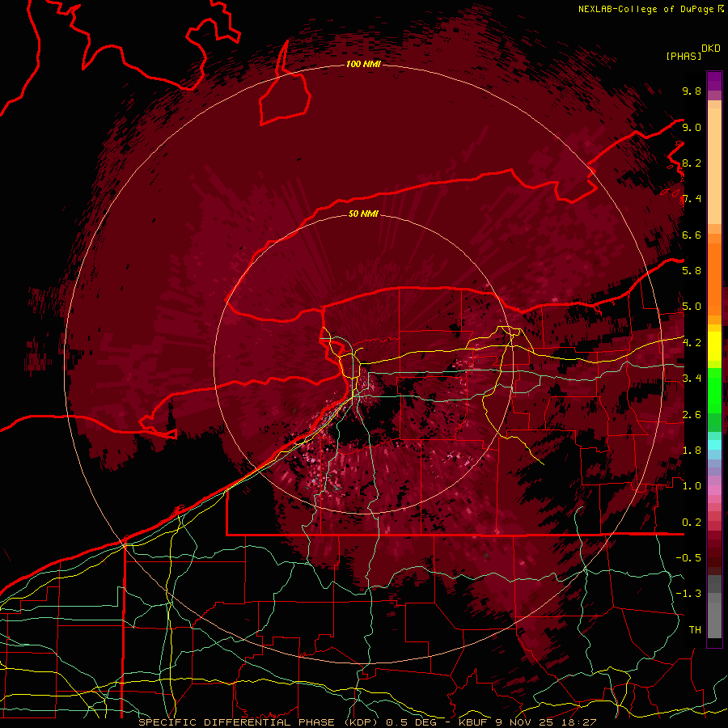Click the [PHAS] units label
Viewport: 728px width, 728px height.
pyautogui.click(x=684, y=56)
